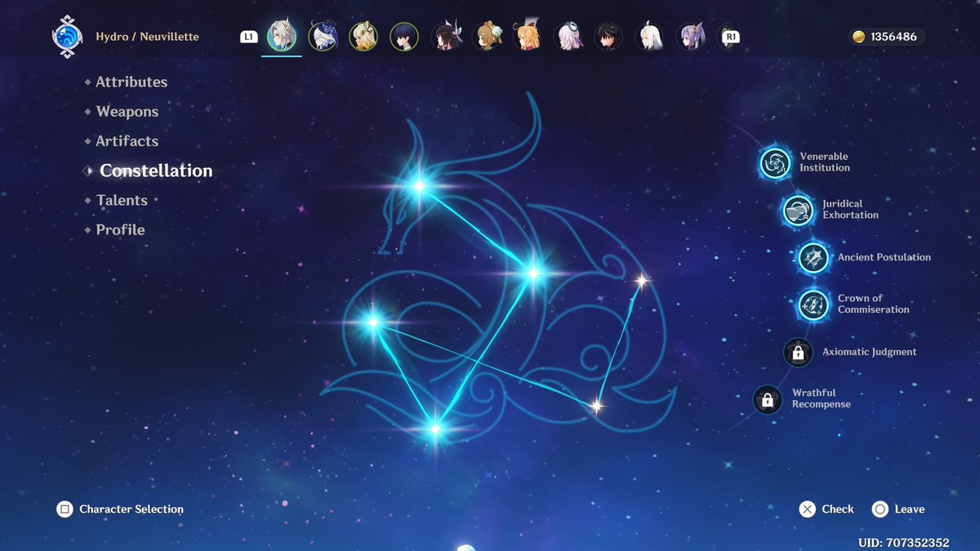Select the pink-haired character wearing goggles
The width and height of the screenshot is (980, 551).
(568, 36)
